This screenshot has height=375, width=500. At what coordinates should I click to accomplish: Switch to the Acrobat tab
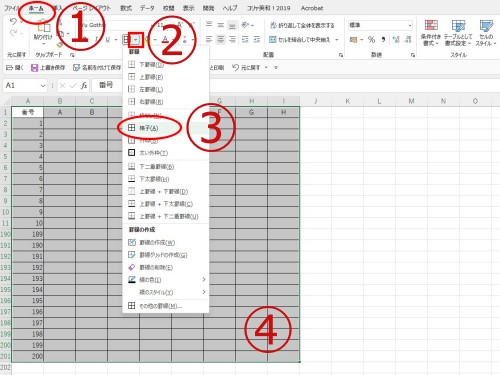tap(312, 8)
